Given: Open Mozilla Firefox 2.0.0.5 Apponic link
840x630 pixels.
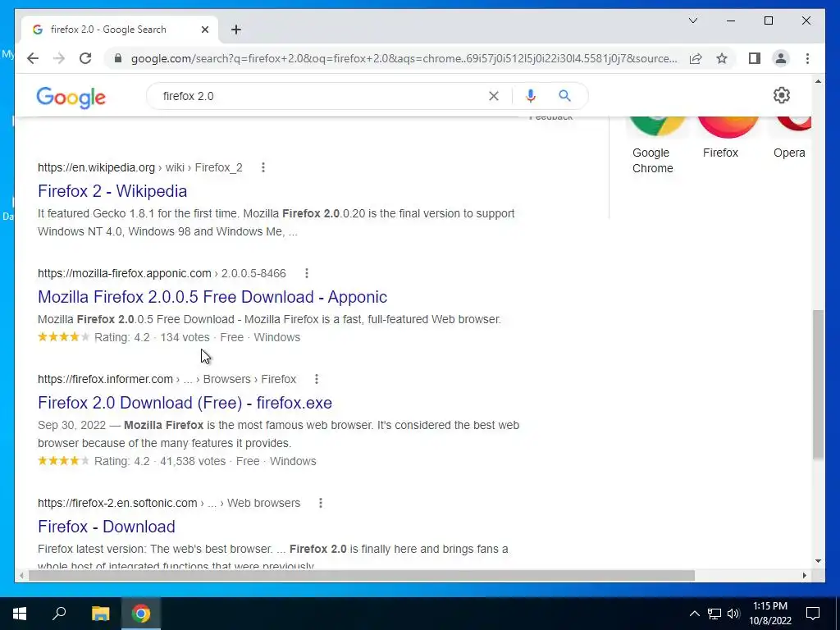Looking at the screenshot, I should [212, 297].
